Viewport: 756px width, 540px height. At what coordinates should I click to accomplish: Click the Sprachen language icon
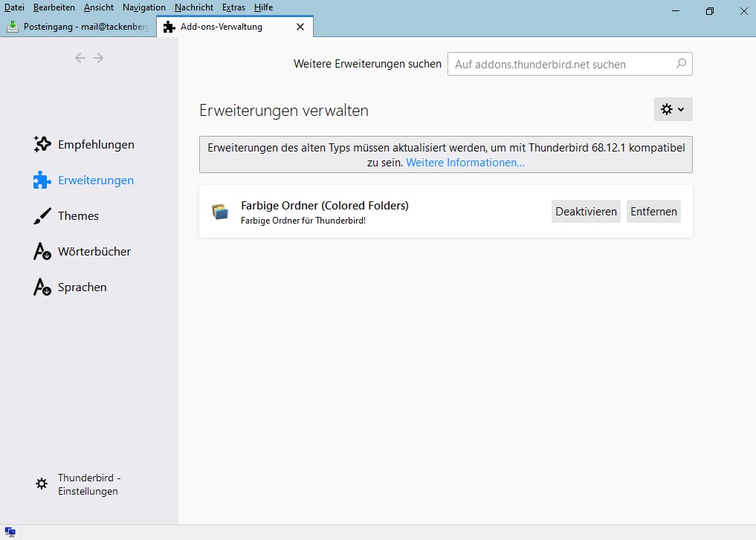42,287
